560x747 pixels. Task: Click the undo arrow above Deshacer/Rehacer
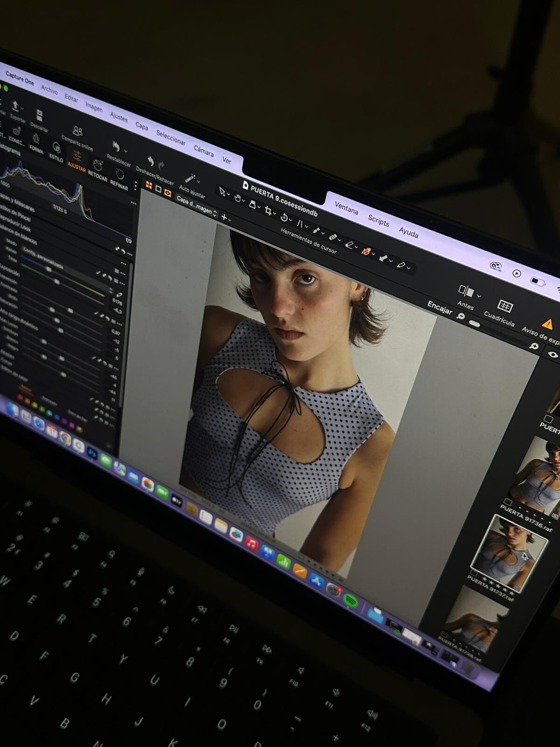point(150,161)
